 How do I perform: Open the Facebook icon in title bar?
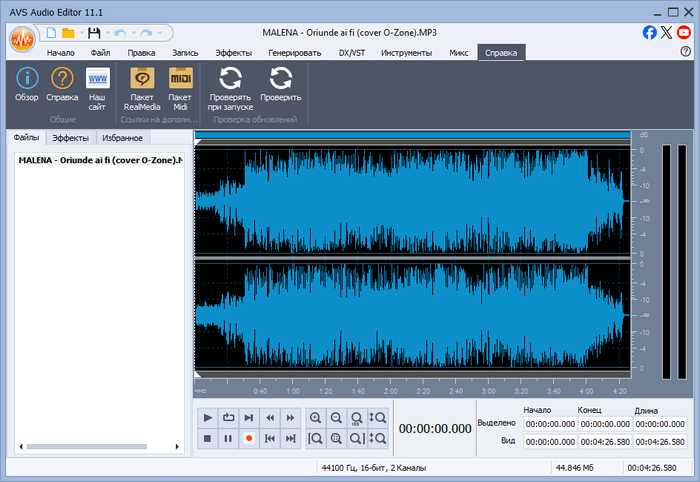point(650,32)
